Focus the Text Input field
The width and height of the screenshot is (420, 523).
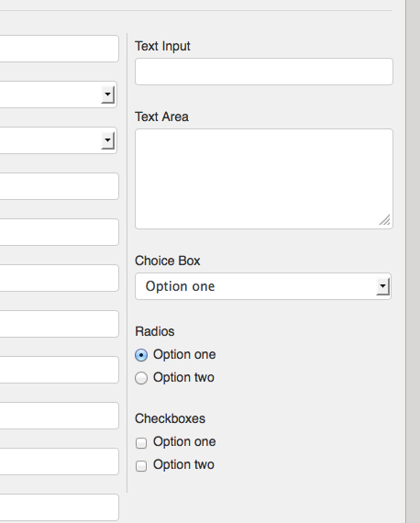[x=264, y=72]
